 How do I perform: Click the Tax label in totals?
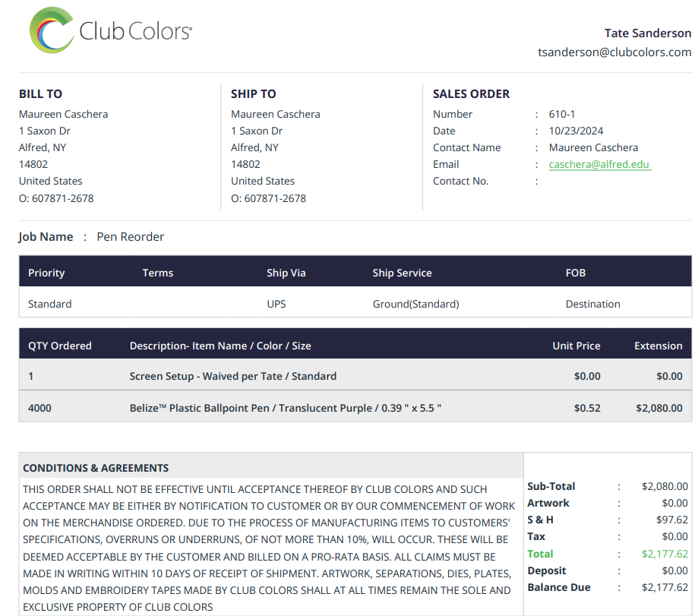(536, 537)
